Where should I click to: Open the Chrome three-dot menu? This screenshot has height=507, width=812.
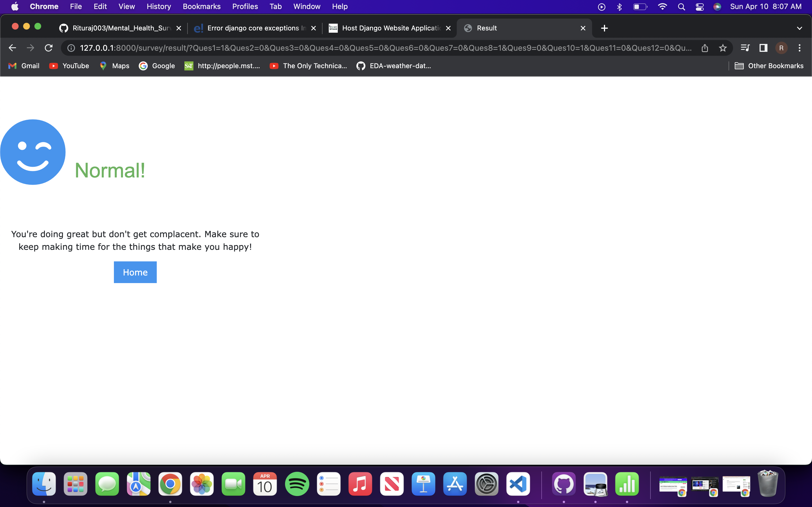(800, 48)
